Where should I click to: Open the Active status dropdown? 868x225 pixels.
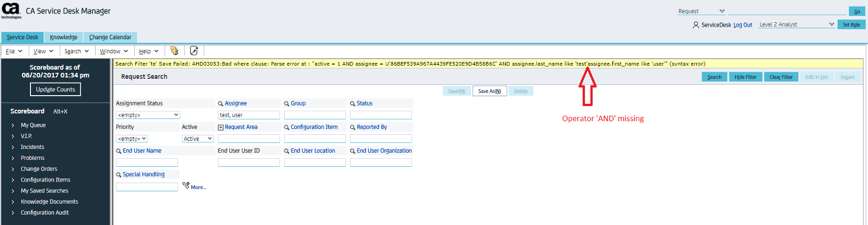point(198,139)
